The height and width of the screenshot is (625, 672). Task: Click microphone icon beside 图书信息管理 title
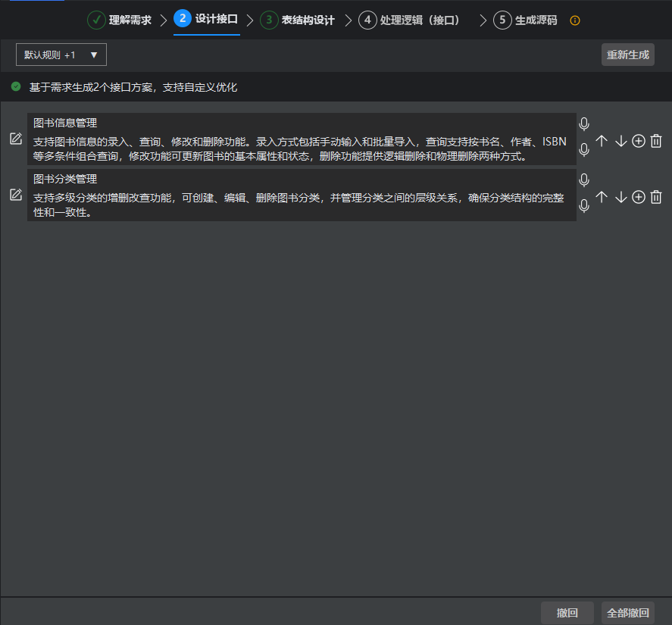[584, 124]
